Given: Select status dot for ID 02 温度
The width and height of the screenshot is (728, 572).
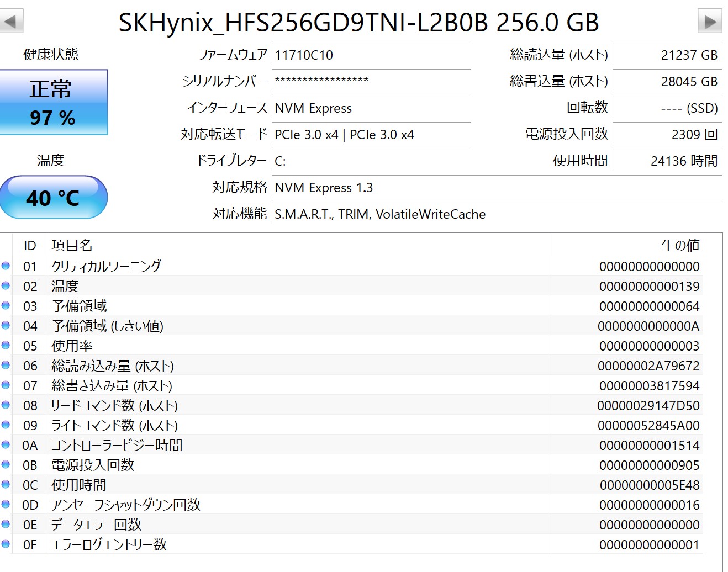Looking at the screenshot, I should pyautogui.click(x=6, y=285).
